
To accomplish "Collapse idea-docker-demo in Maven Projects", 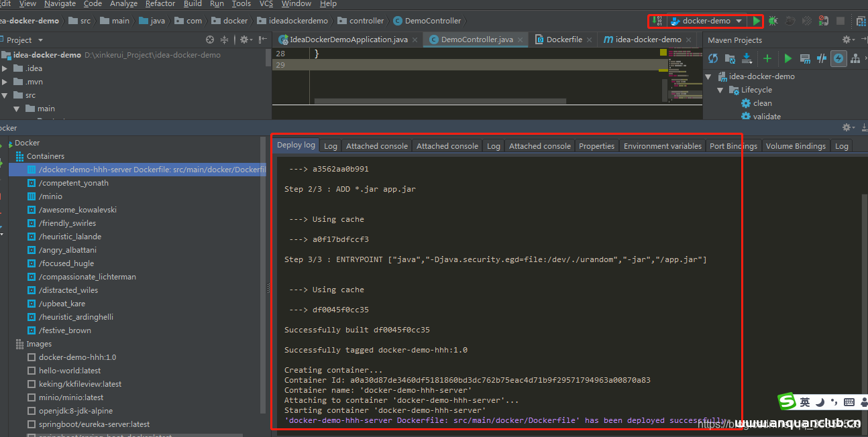I will [x=708, y=76].
